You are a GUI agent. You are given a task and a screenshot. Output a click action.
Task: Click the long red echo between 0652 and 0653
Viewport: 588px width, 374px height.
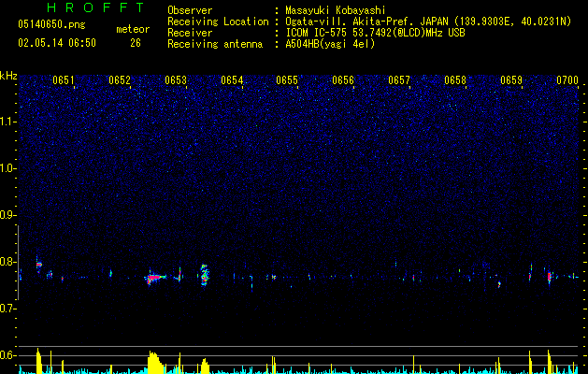(154, 278)
